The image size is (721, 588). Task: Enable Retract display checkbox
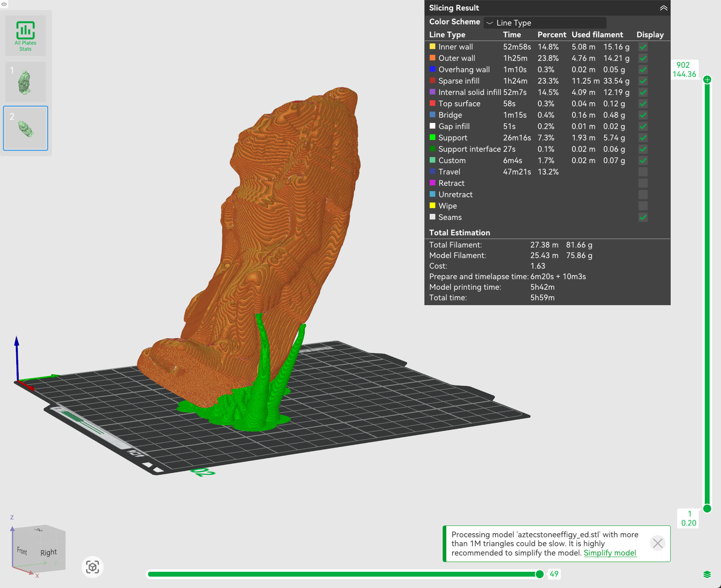pyautogui.click(x=643, y=183)
